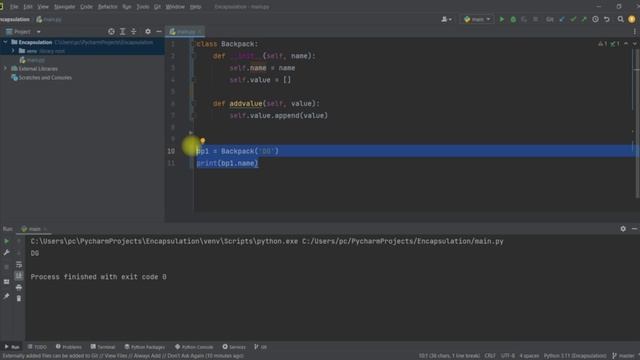Viewport: 640px width, 360px height.
Task: Open the Edit menu
Action: pos(28,7)
